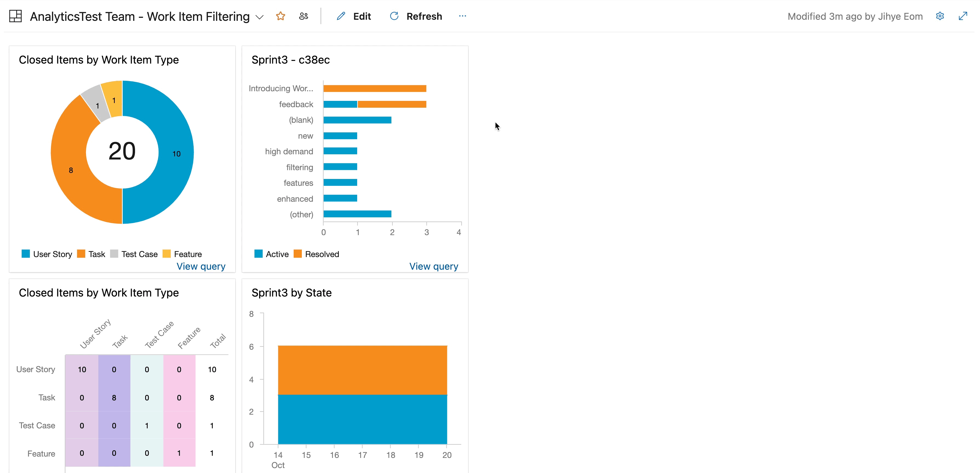Click the dashboard grid/layout icon

click(x=15, y=16)
